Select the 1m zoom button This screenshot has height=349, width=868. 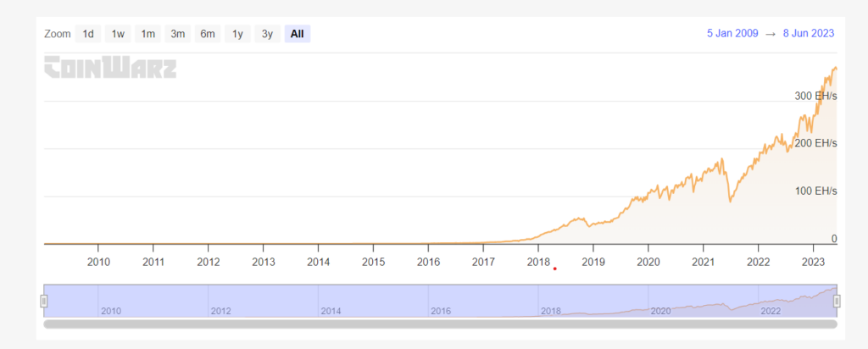click(147, 34)
